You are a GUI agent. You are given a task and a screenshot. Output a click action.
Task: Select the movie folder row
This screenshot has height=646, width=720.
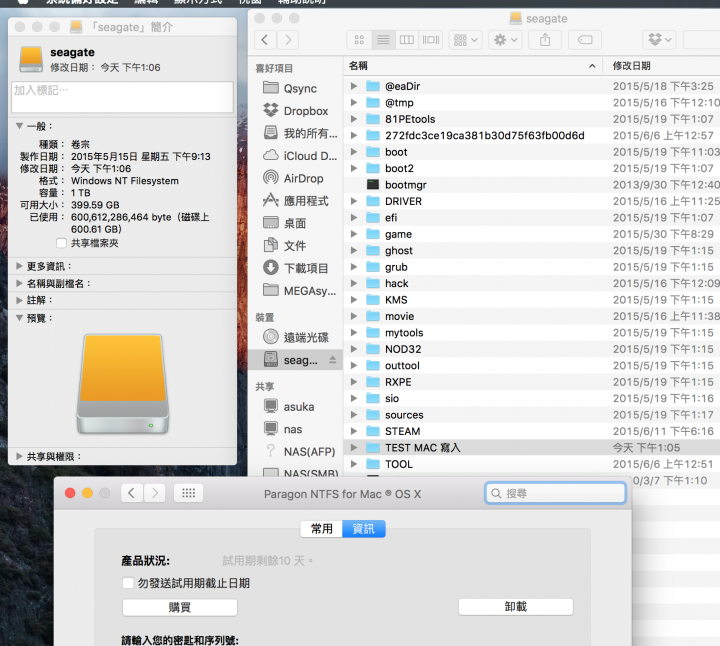(531, 316)
